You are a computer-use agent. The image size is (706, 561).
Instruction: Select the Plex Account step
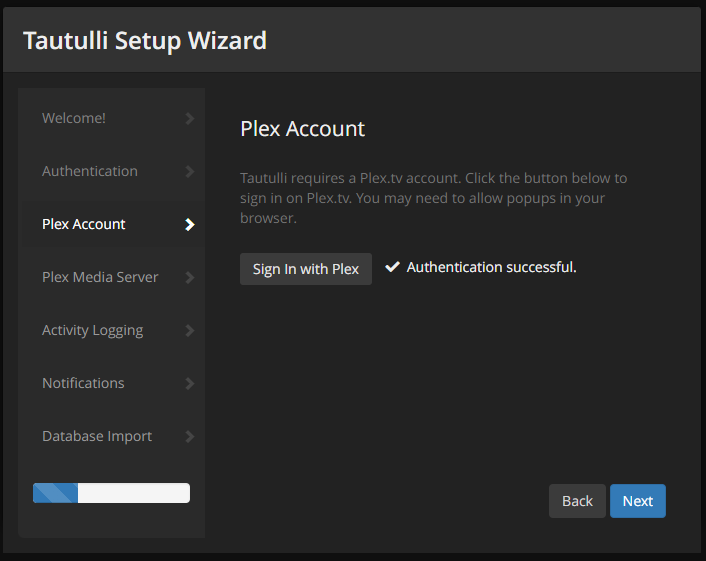111,224
